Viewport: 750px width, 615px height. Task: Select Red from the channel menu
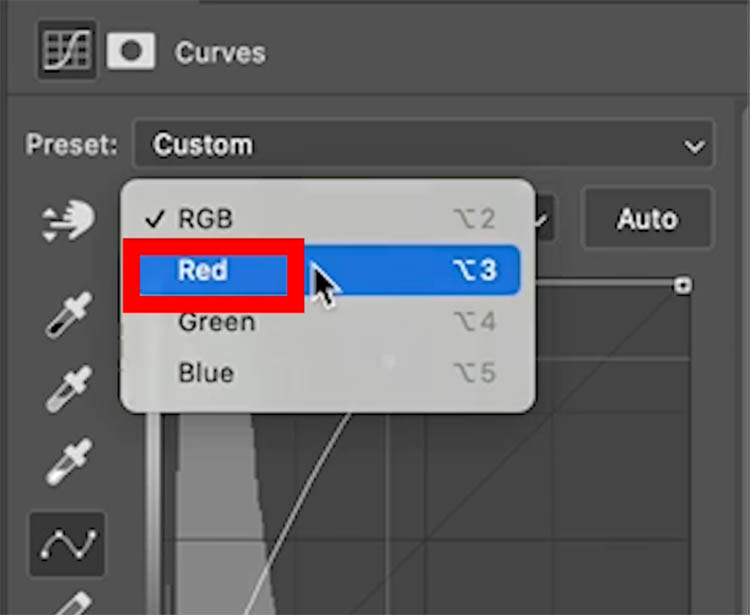[x=204, y=270]
